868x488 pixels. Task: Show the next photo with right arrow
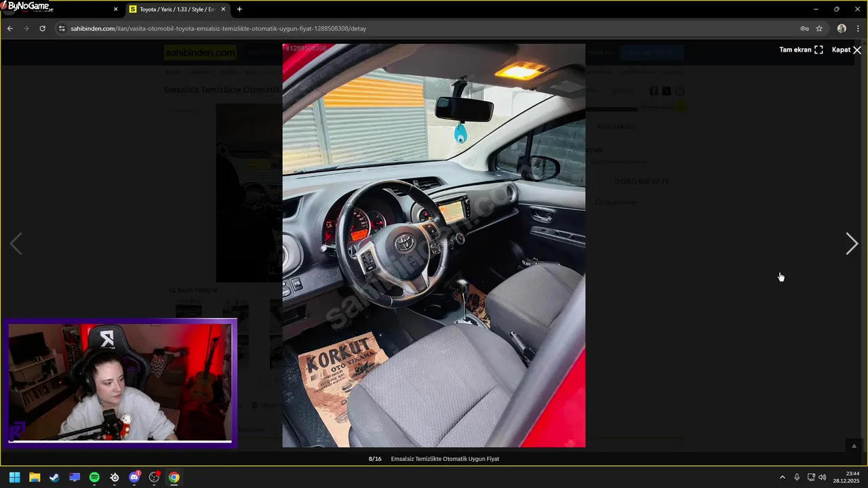click(852, 243)
